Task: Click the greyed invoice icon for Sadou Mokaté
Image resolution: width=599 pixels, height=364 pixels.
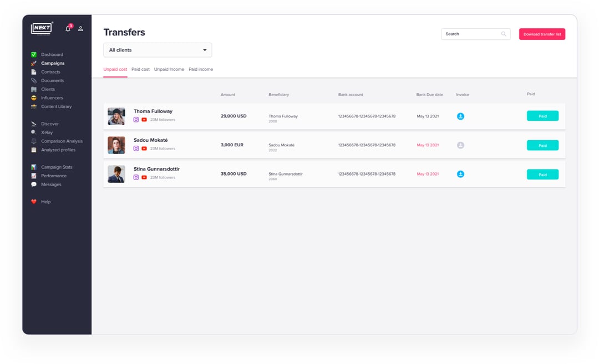Action: click(460, 145)
